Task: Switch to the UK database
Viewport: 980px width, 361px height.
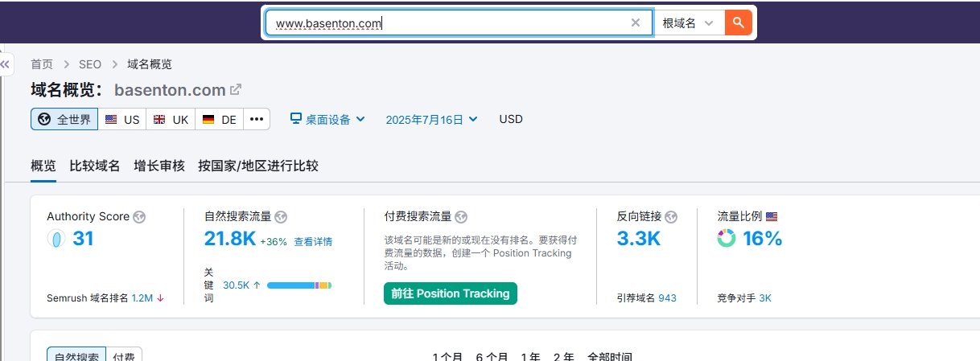Action: (171, 119)
